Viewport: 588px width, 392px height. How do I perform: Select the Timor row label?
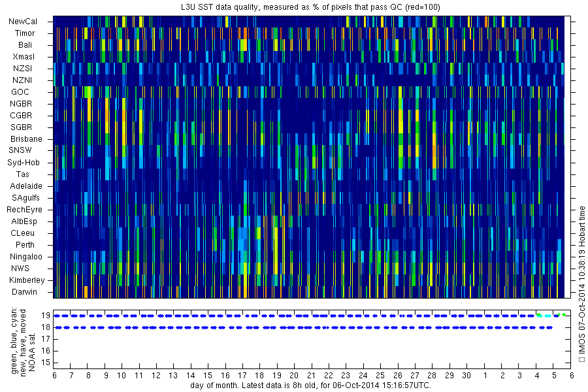[25, 33]
